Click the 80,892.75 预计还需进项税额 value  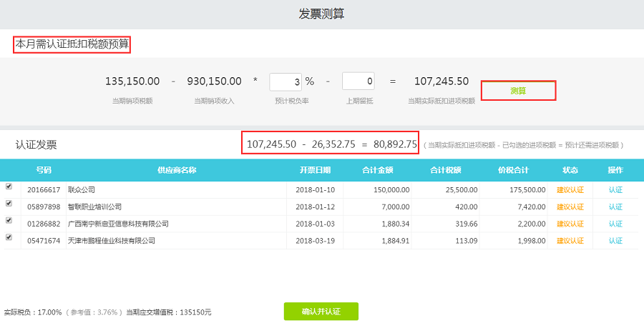pyautogui.click(x=395, y=144)
